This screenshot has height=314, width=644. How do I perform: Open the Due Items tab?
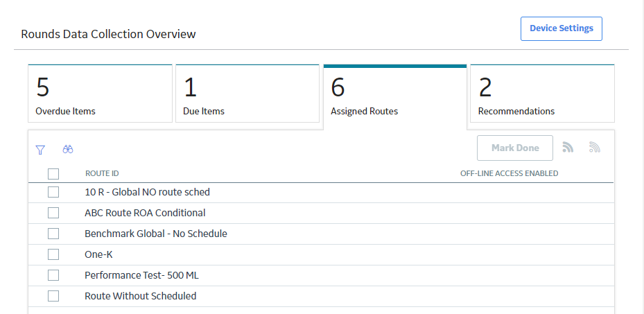coord(247,94)
